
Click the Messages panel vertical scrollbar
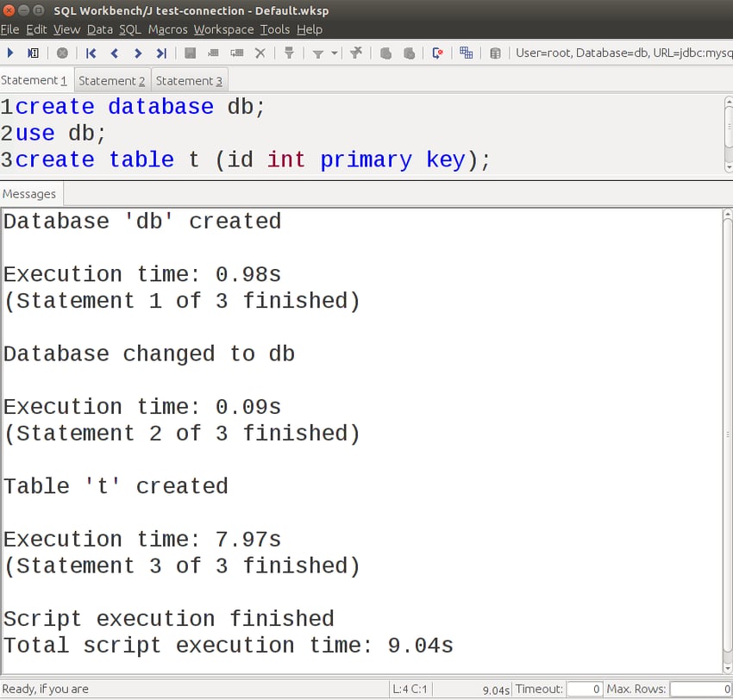[727, 441]
